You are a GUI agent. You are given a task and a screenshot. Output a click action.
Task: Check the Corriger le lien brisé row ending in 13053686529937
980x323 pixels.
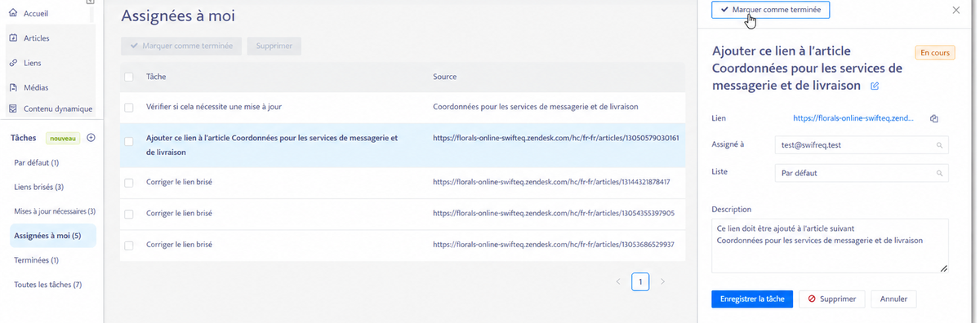coord(129,245)
